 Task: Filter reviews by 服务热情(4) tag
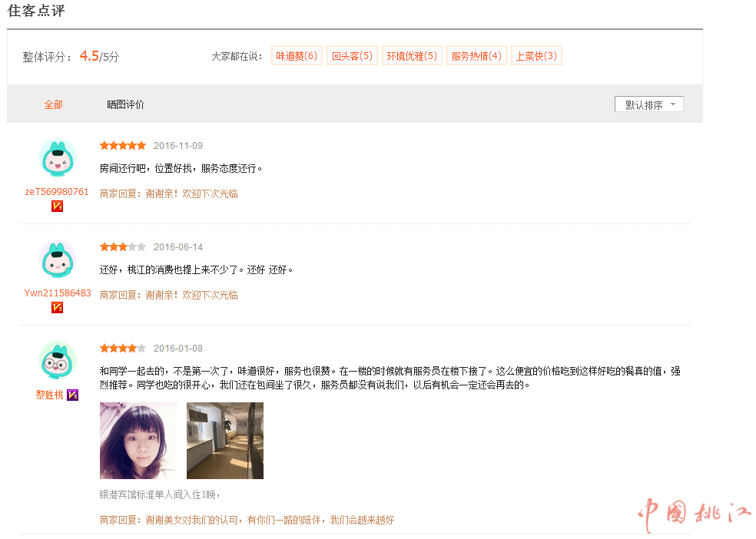click(x=476, y=56)
